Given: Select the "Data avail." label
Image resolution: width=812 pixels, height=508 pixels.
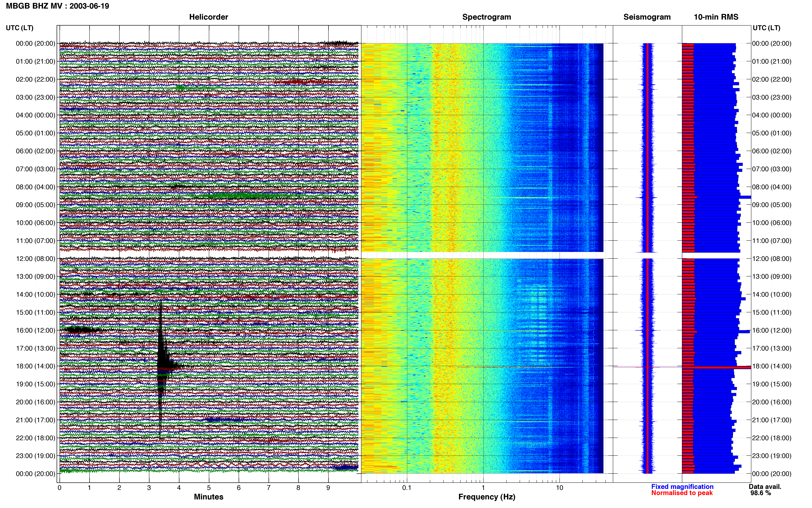Looking at the screenshot, I should (765, 486).
